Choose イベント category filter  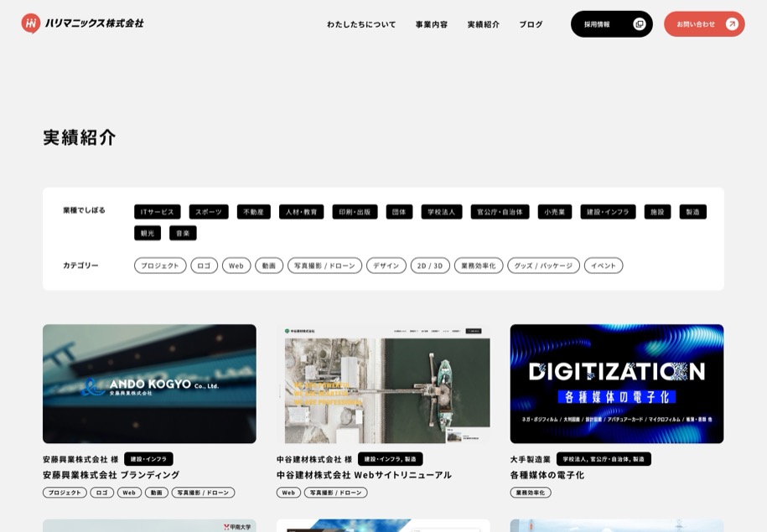tap(604, 266)
